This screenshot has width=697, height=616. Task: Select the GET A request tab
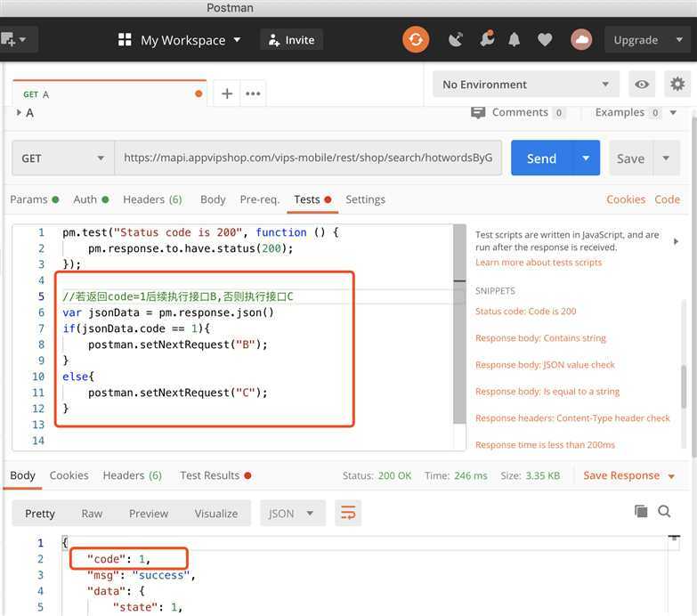click(x=109, y=93)
